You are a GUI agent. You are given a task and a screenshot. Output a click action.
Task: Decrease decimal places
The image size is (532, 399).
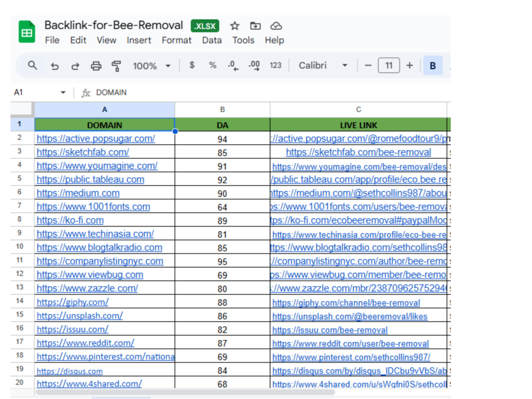[233, 65]
